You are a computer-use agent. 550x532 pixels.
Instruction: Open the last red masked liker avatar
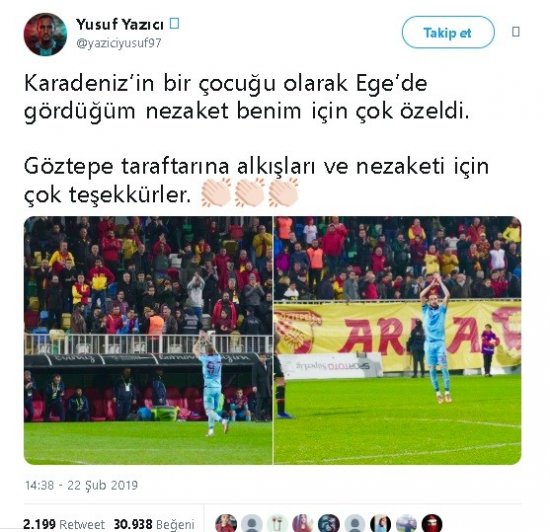432,524
